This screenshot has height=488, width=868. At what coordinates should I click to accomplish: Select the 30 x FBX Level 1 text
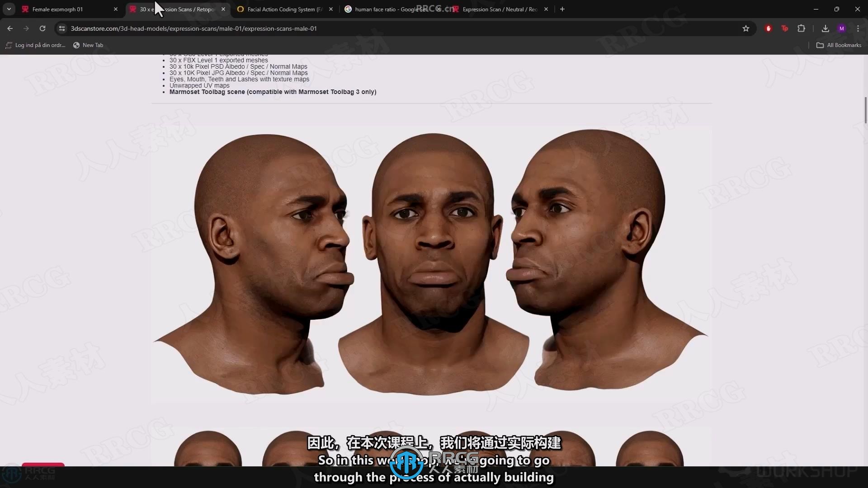[219, 60]
